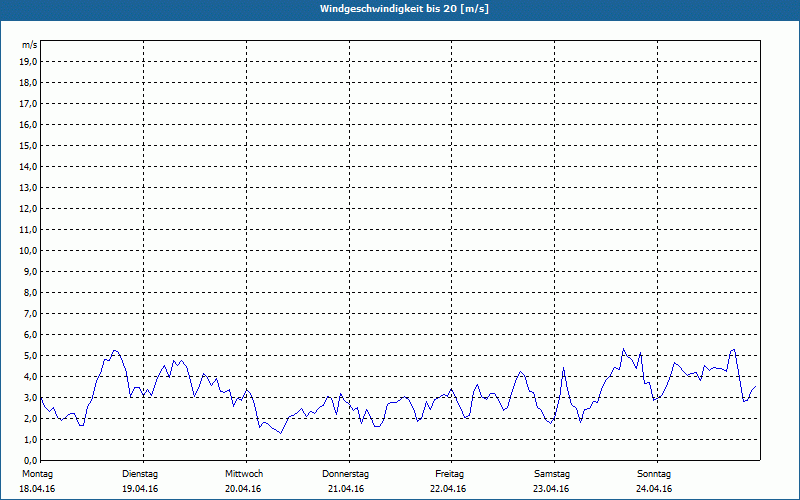Click the Freitag day label
The width and height of the screenshot is (800, 500).
pos(449,474)
